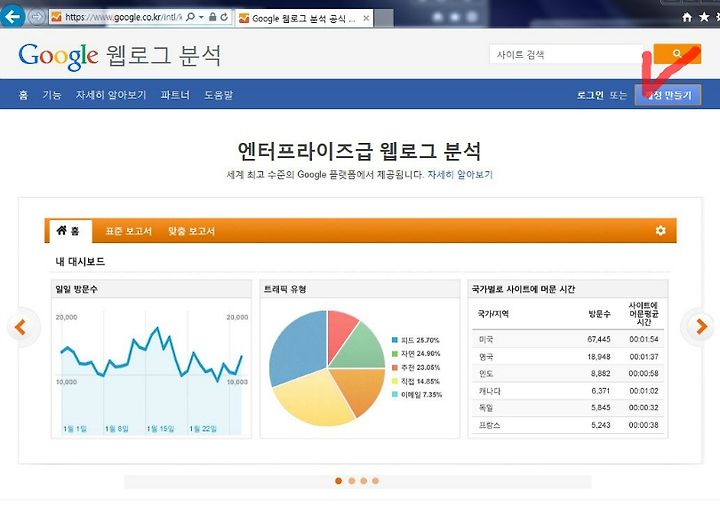
Task: Open the 홈 navigation menu item
Action: (23, 95)
